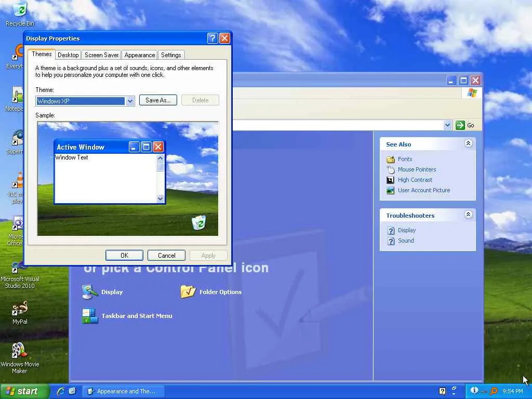Open the User Account Picture link
The width and height of the screenshot is (532, 399).
424,190
